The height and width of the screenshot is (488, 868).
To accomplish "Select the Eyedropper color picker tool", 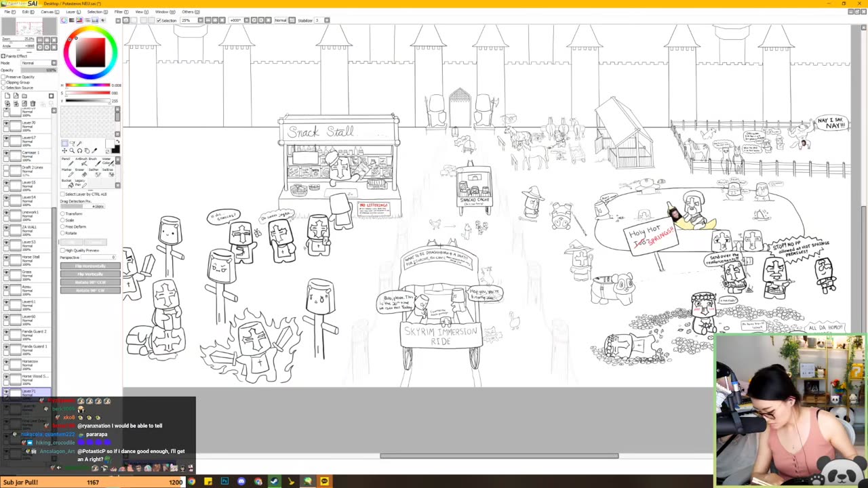I will 94,150.
